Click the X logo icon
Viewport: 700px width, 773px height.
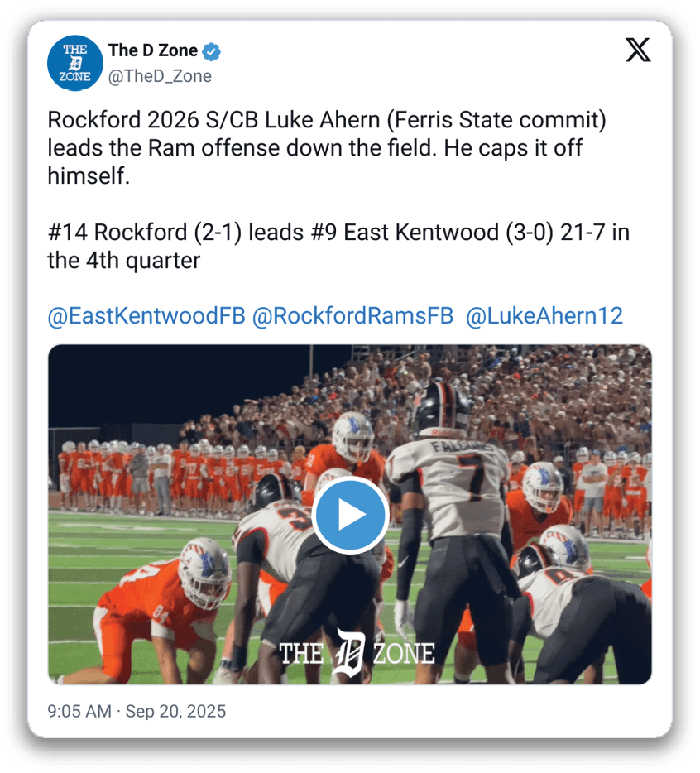click(638, 50)
